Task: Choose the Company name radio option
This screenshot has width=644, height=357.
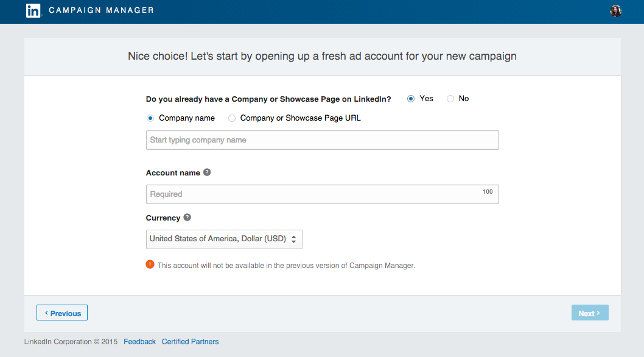Action: [150, 118]
